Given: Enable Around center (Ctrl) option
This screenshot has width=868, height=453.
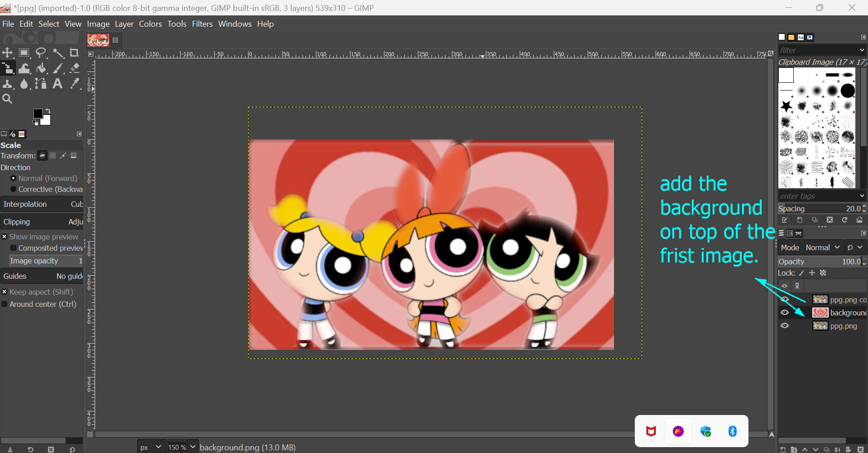Looking at the screenshot, I should (5, 304).
